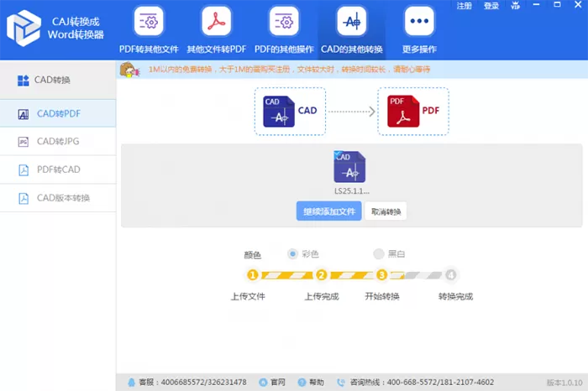Viewport: 588px width, 391px height.
Task: Click the orange 1M以内的免费转换 notice text
Action: pyautogui.click(x=289, y=70)
